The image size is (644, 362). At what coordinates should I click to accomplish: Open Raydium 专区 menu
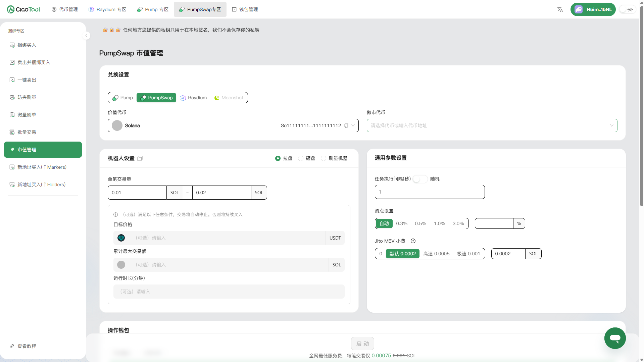coord(107,9)
